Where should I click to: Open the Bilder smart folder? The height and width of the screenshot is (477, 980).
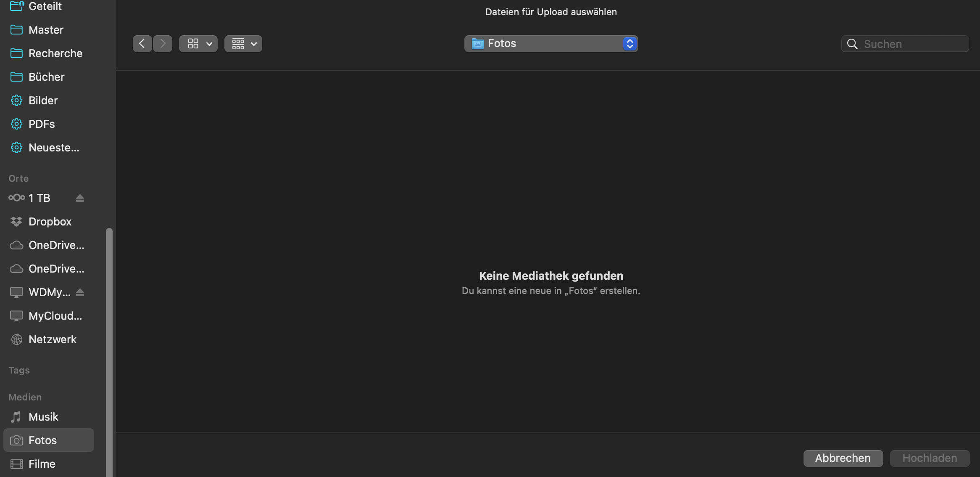[x=43, y=101]
